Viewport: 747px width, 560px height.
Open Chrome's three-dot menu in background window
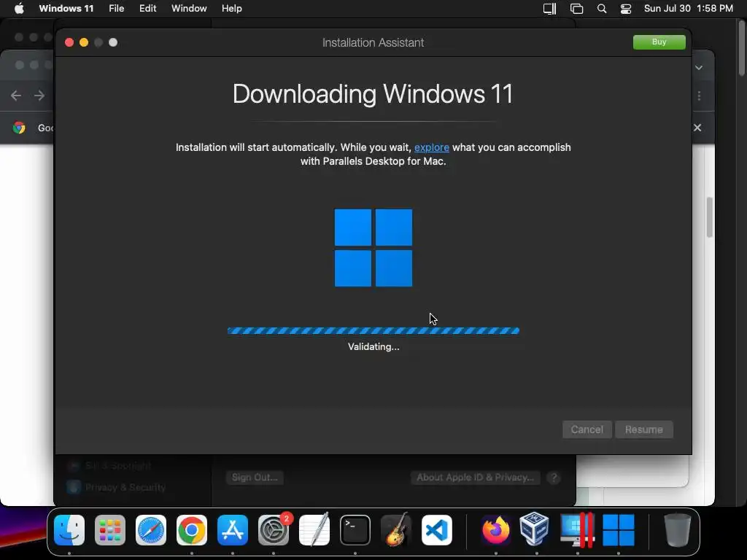pos(699,96)
